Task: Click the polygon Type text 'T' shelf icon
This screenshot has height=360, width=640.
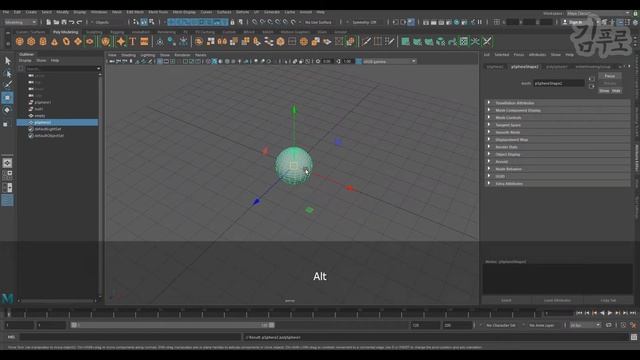Action: point(133,41)
